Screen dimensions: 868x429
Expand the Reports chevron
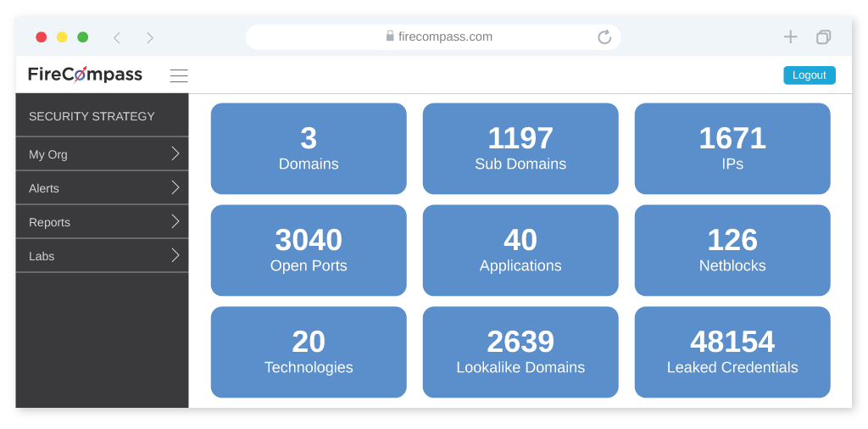175,222
